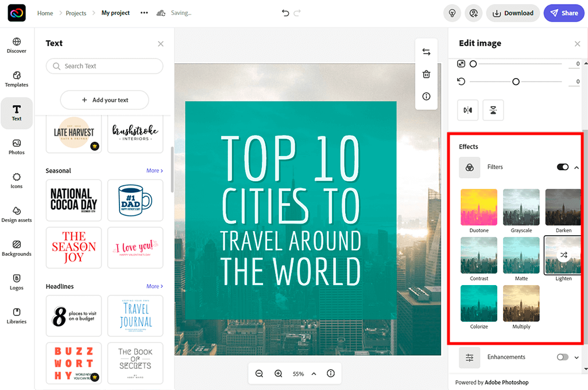The height and width of the screenshot is (390, 588).
Task: Open the zoom bar info icon
Action: tap(330, 373)
